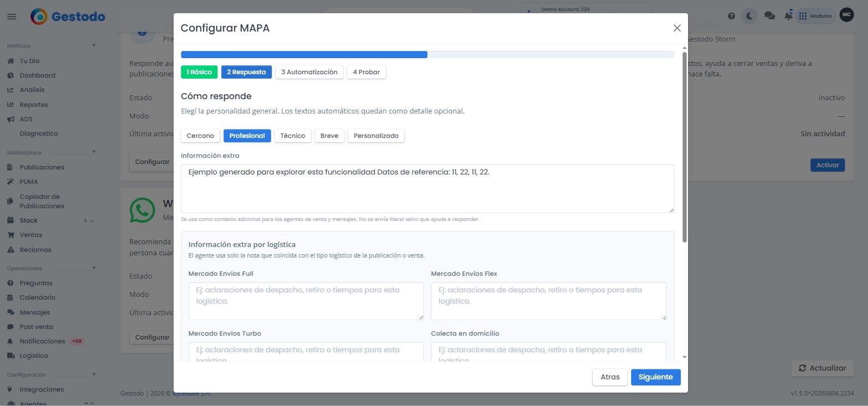Close the Configurar MAPA dialog

676,28
